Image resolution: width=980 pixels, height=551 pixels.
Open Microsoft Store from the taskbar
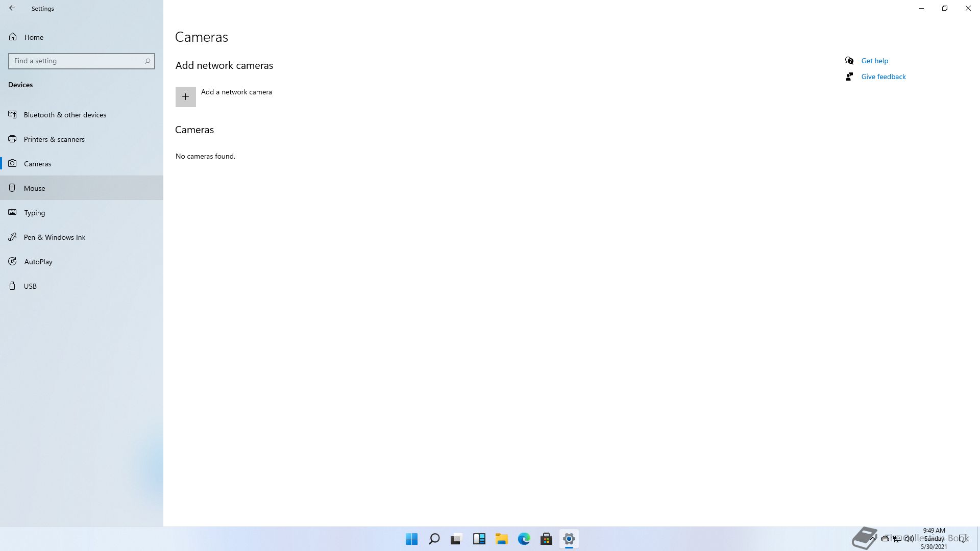546,539
